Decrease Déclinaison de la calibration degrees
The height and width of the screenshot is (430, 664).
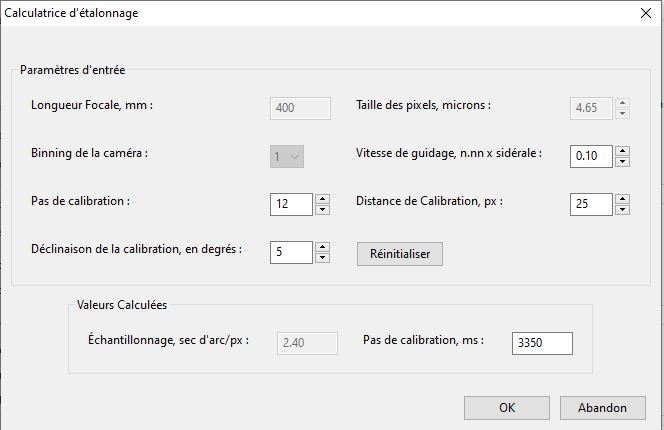pyautogui.click(x=322, y=258)
